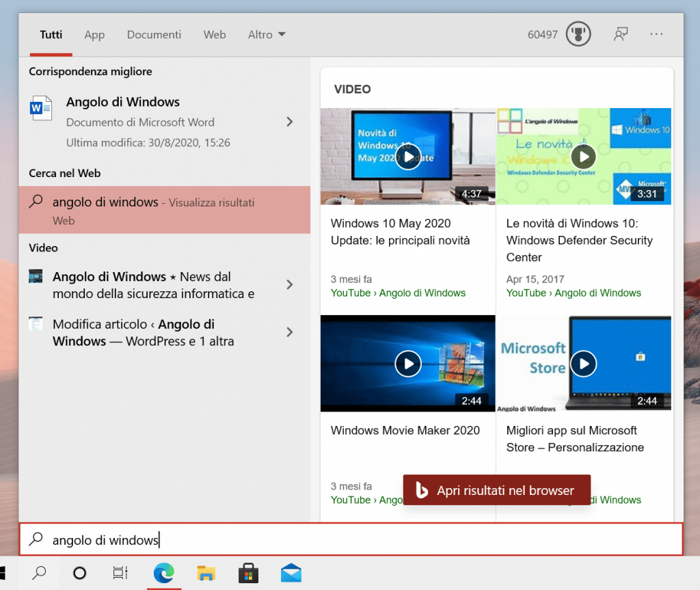Image resolution: width=700 pixels, height=590 pixels.
Task: Open Task View from the taskbar
Action: click(120, 573)
